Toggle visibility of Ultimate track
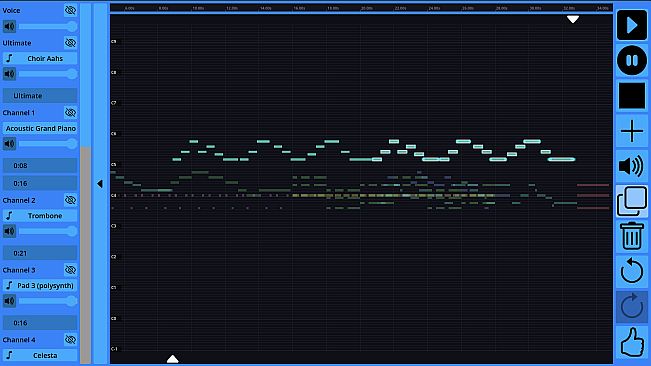651x366 pixels. 71,43
